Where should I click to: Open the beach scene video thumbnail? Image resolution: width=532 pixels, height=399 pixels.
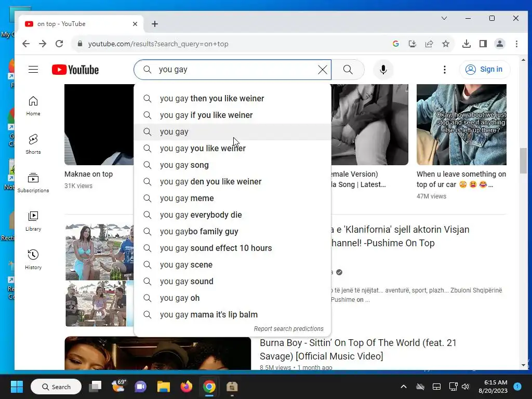pos(99,275)
